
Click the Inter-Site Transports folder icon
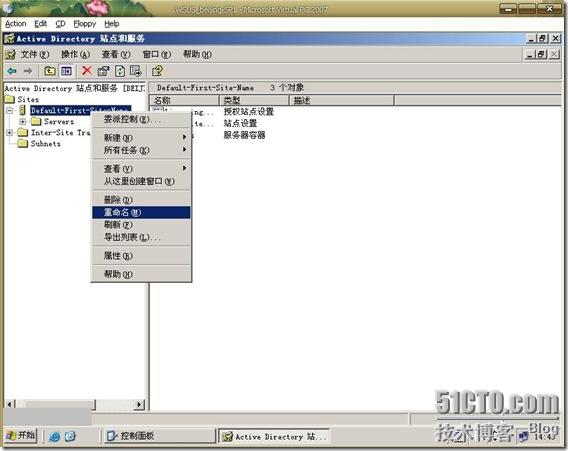coord(22,133)
